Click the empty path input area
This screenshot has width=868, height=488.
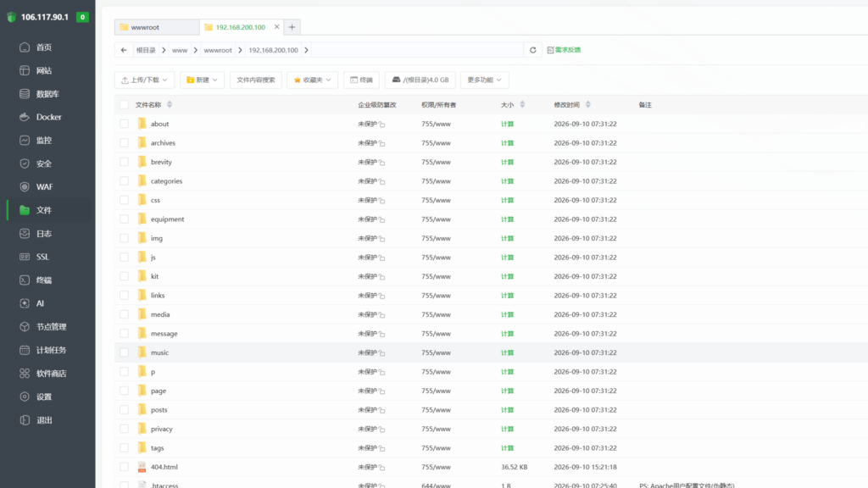(417, 50)
